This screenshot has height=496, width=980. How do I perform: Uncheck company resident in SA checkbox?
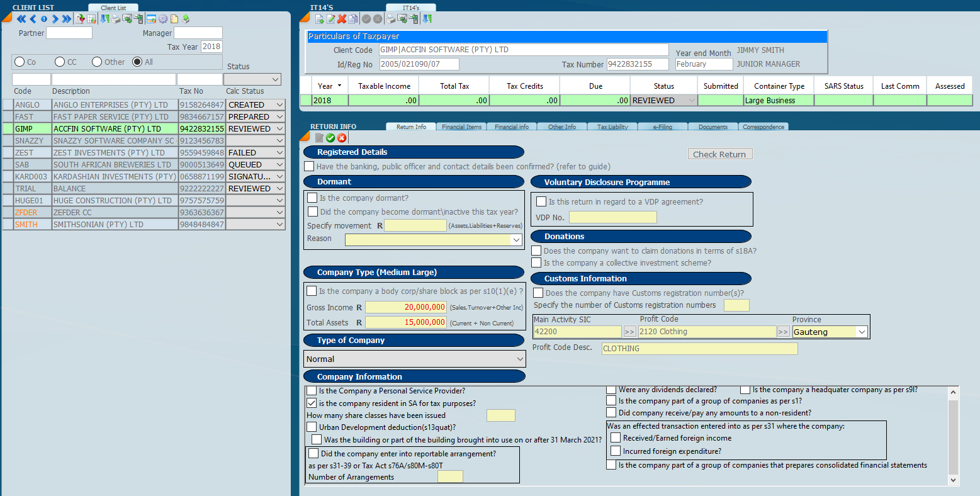[312, 403]
